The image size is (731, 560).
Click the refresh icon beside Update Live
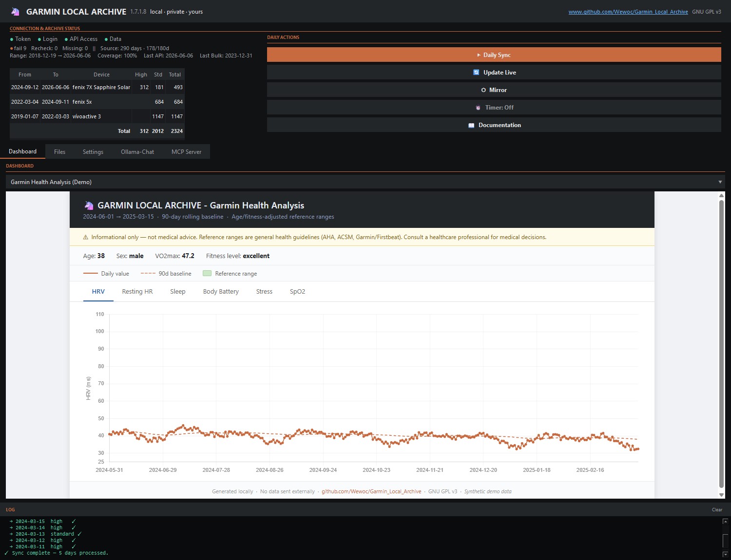point(476,73)
